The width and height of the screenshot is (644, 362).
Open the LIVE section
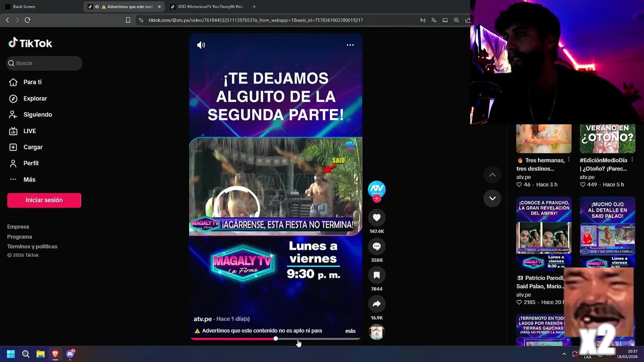click(29, 131)
